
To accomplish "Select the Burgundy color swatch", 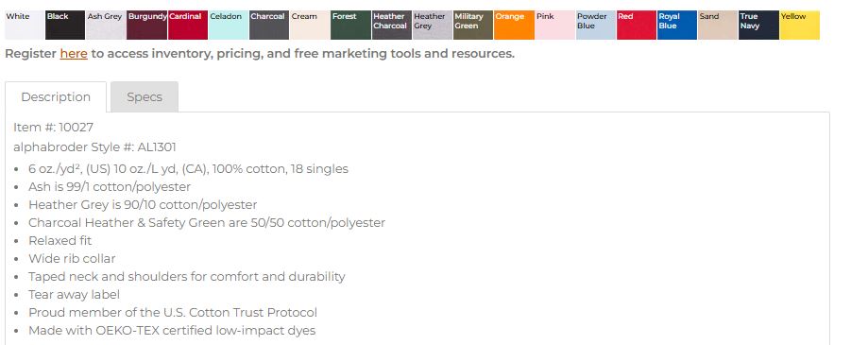I will pyautogui.click(x=147, y=25).
